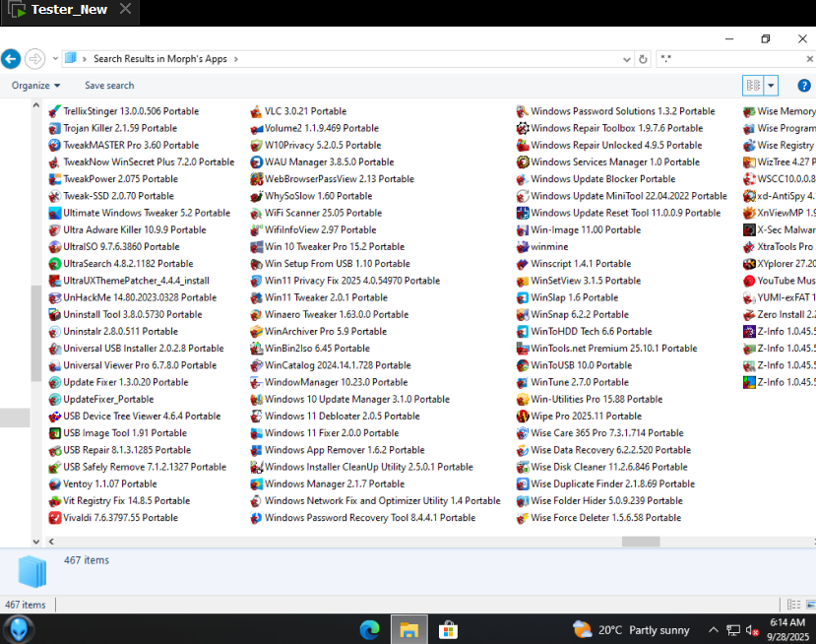The width and height of the screenshot is (816, 644).
Task: Click the Ultimate Windows Tweaker 5.2 icon
Action: [x=55, y=213]
